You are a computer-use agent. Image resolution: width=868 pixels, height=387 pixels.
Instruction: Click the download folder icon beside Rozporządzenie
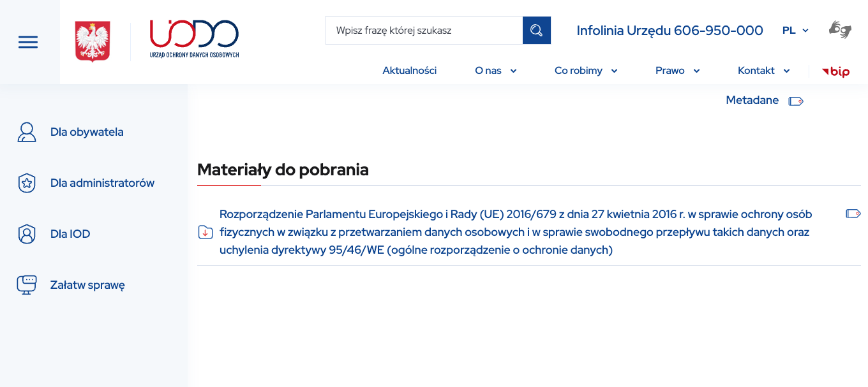coord(206,232)
